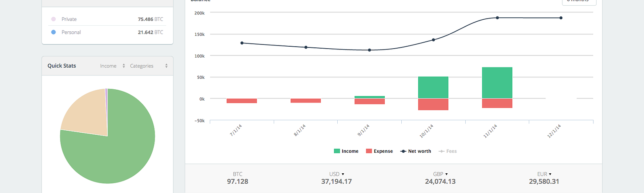Open the Categories dropdown in Quick Stats
The width and height of the screenshot is (644, 193).
click(149, 66)
